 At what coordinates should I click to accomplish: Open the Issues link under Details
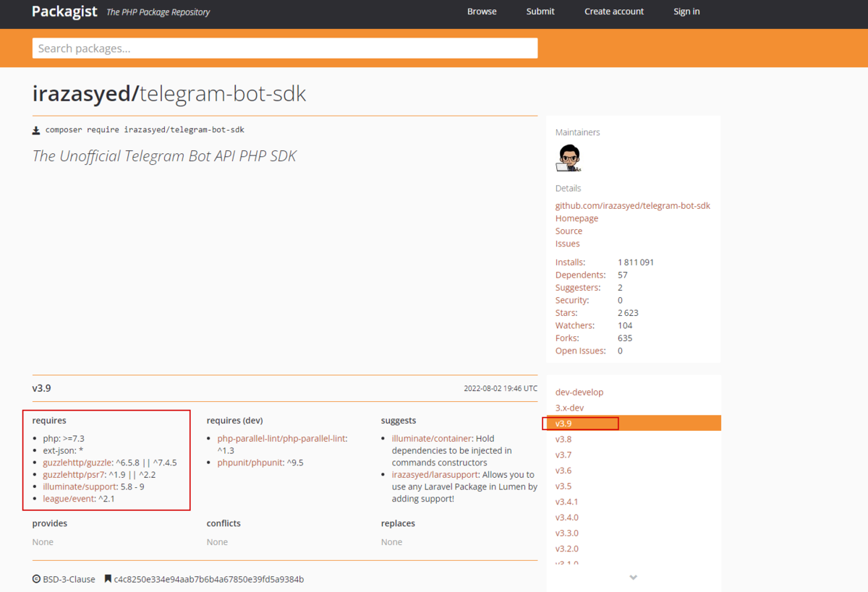point(567,244)
